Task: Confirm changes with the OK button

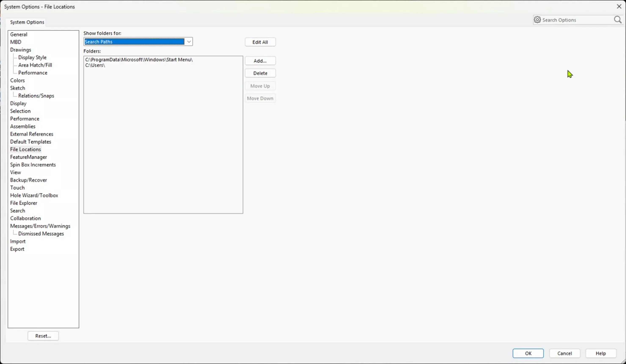Action: (528, 353)
